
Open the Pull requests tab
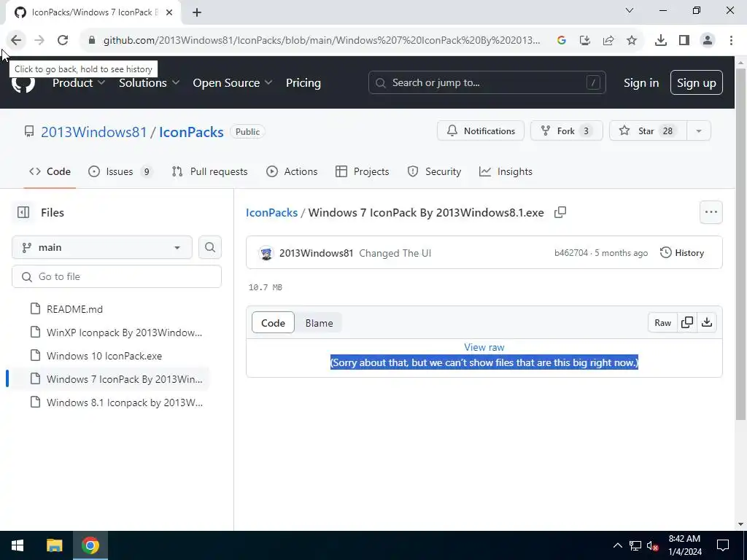pos(210,171)
